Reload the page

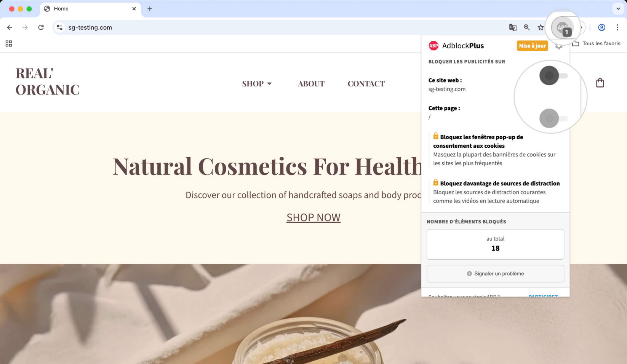41,27
